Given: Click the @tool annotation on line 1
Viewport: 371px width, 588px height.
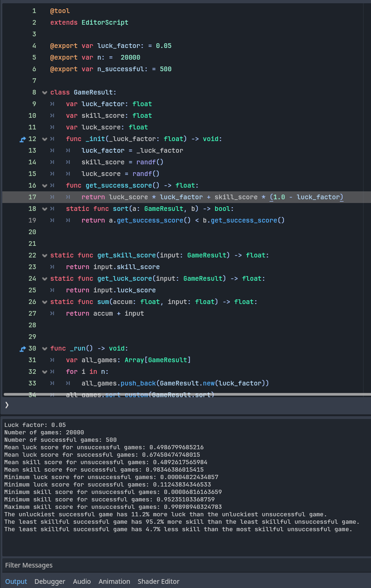Looking at the screenshot, I should pyautogui.click(x=60, y=11).
